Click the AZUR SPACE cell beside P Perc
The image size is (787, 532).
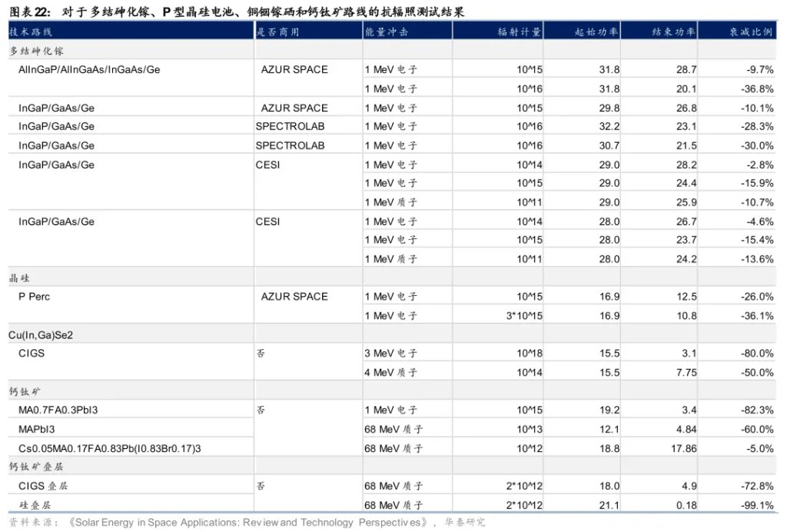pyautogui.click(x=295, y=296)
